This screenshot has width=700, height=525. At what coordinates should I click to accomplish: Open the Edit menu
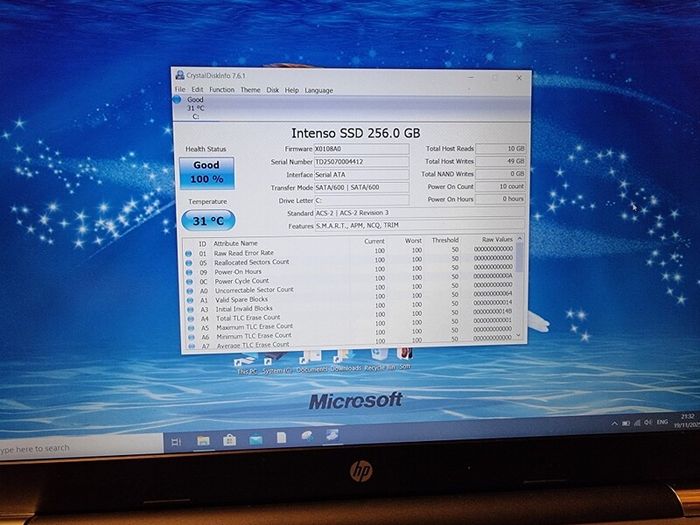click(197, 89)
